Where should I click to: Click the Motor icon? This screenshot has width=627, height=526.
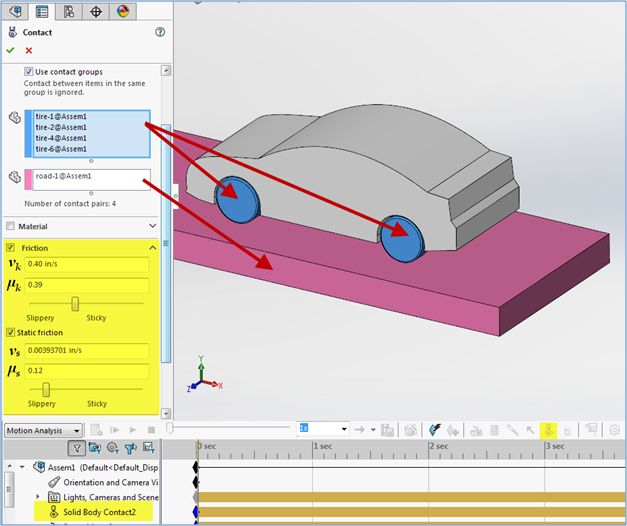tap(476, 430)
